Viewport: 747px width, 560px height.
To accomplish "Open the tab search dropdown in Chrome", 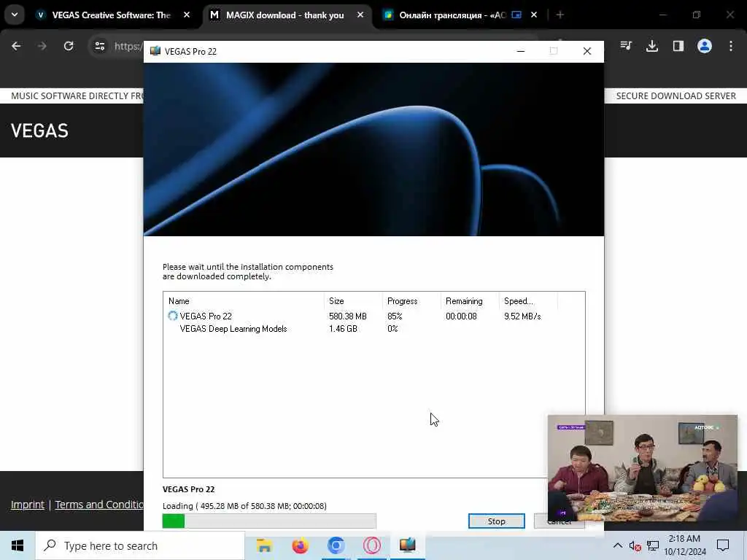I will 15,15.
